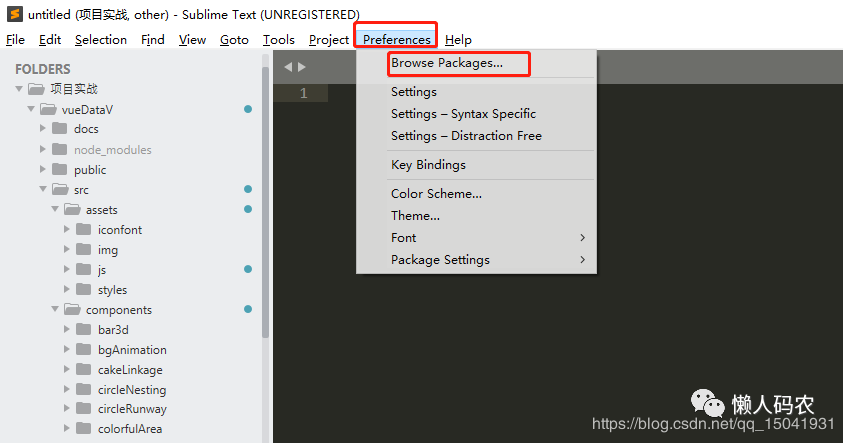Open the View menu

pos(192,40)
